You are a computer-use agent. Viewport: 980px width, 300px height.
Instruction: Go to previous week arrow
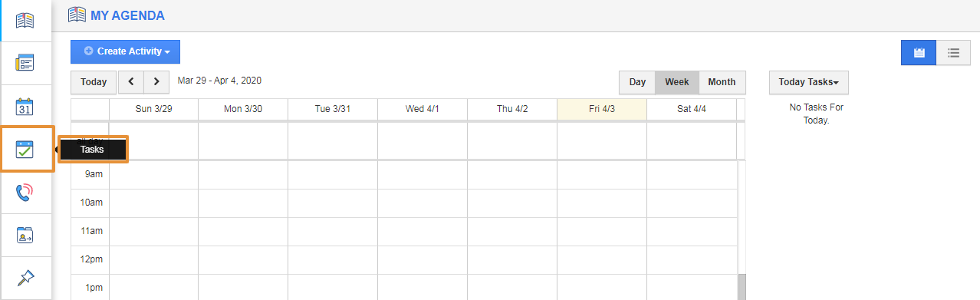131,82
